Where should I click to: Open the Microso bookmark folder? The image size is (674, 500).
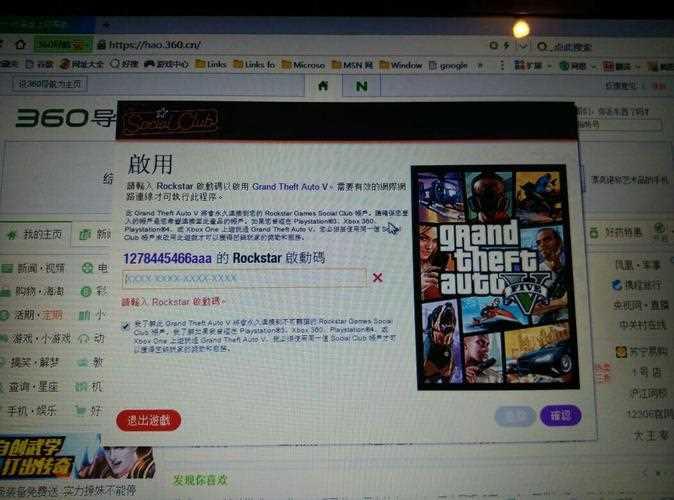click(x=303, y=65)
